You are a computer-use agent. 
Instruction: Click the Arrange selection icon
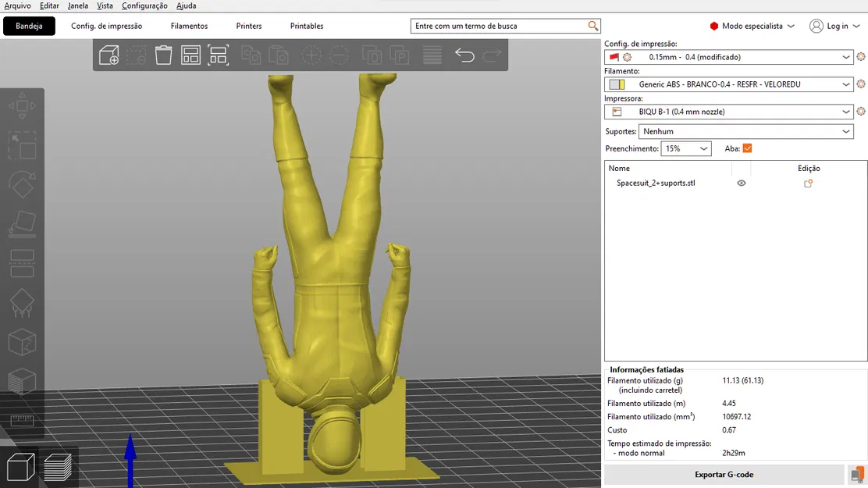(218, 55)
